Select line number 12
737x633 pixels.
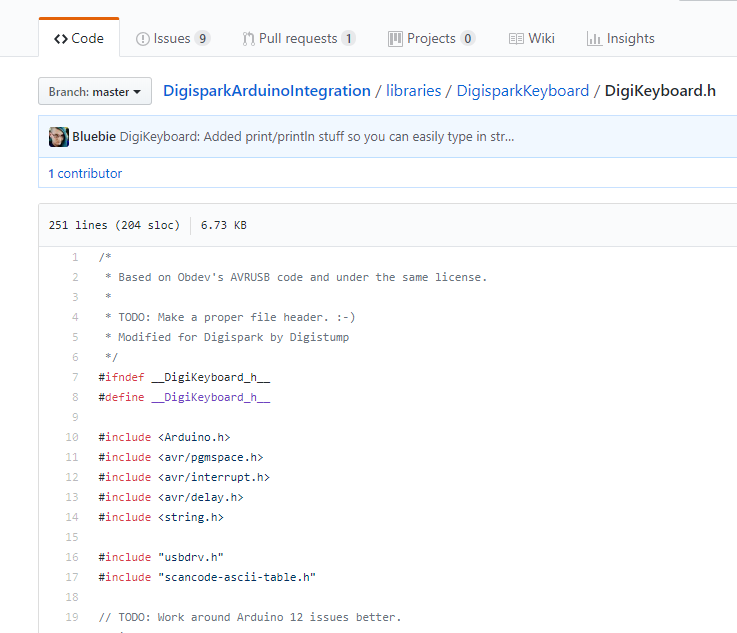click(x=72, y=477)
